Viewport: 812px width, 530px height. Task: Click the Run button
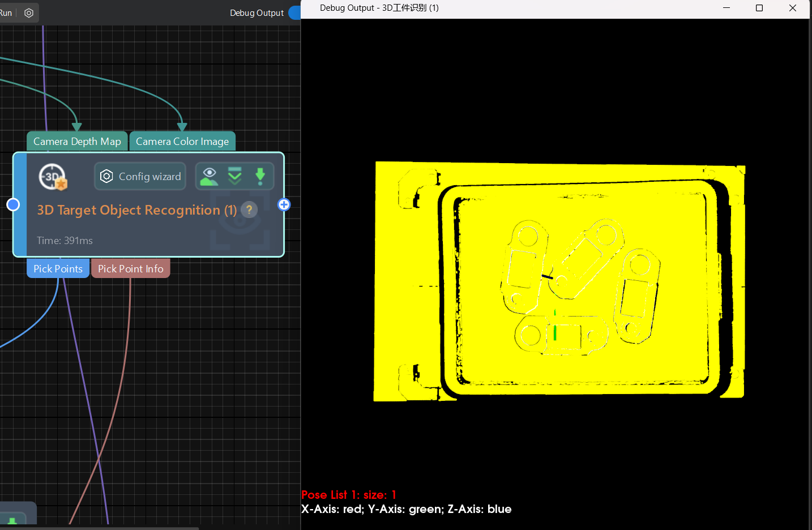pos(6,12)
